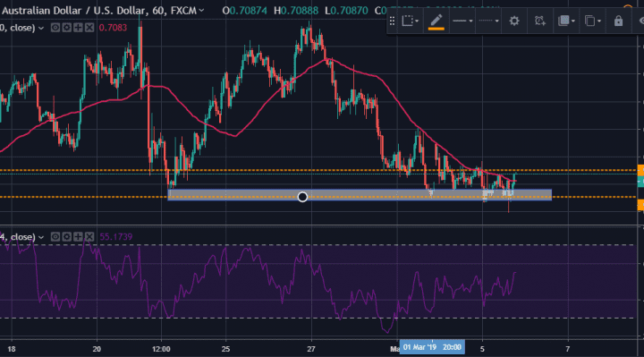644x357 pixels.
Task: Open the rectangle template dropdown
Action: (x=411, y=21)
